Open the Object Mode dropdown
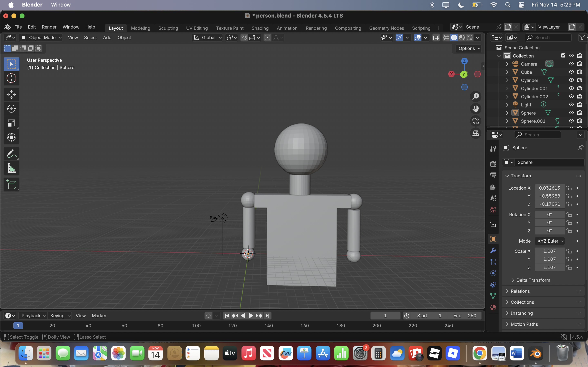 [41, 38]
